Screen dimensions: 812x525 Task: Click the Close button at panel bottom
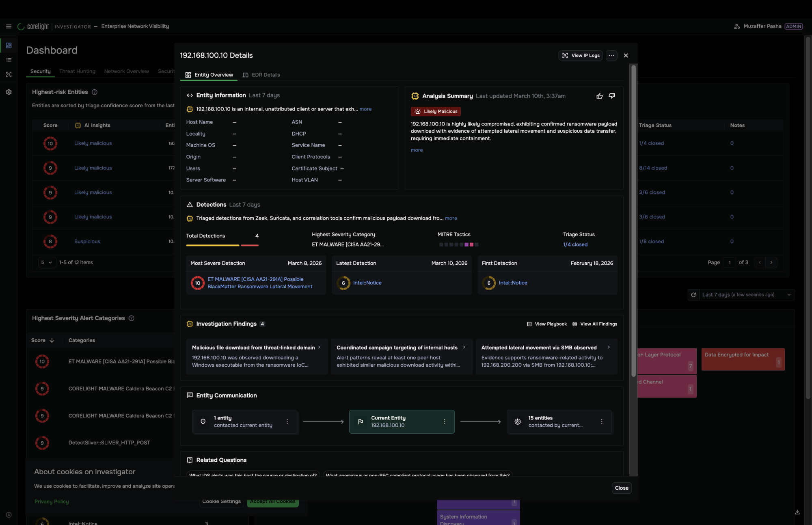(622, 488)
